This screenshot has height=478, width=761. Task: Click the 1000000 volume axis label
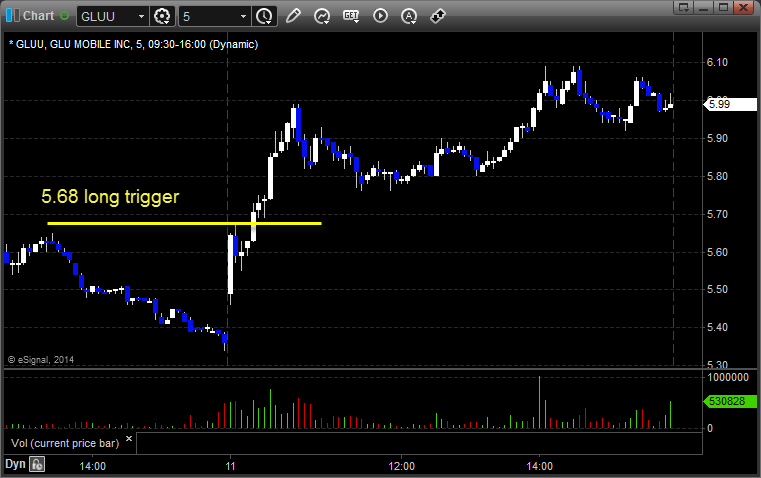pyautogui.click(x=728, y=377)
